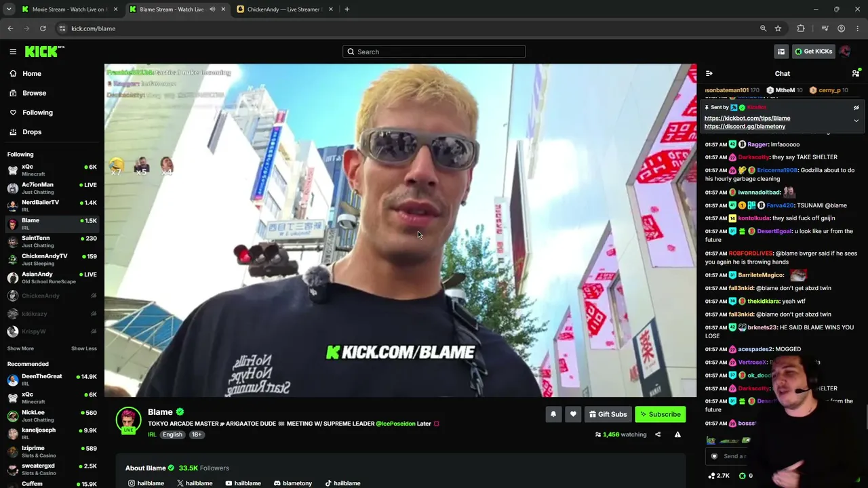
Task: Open the discord.gg/blametony link
Action: coord(745,126)
